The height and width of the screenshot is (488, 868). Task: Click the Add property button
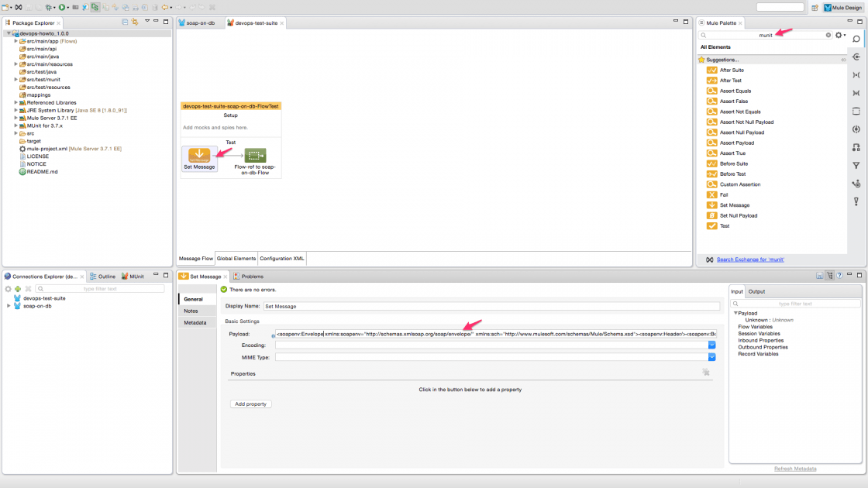tap(250, 404)
